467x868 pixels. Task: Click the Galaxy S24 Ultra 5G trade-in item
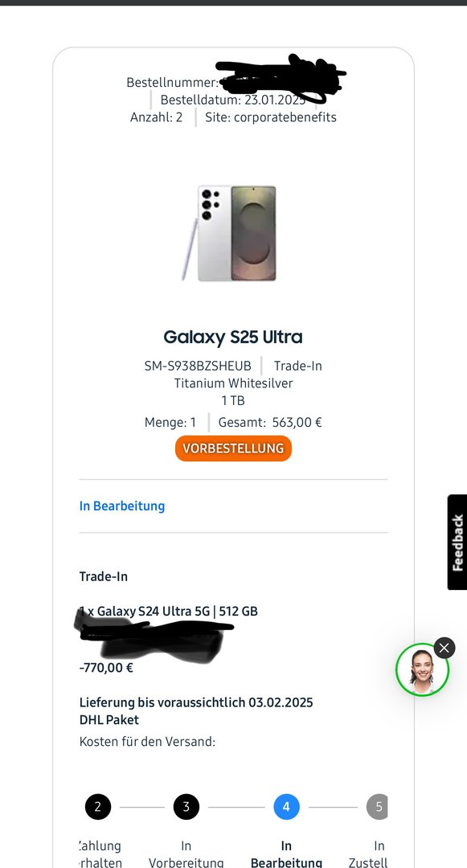pos(168,611)
